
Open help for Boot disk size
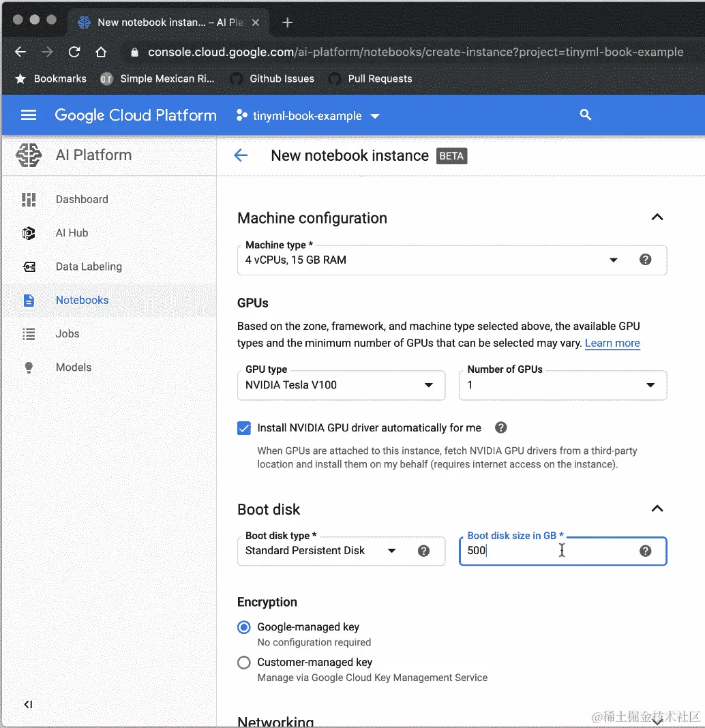(x=645, y=551)
